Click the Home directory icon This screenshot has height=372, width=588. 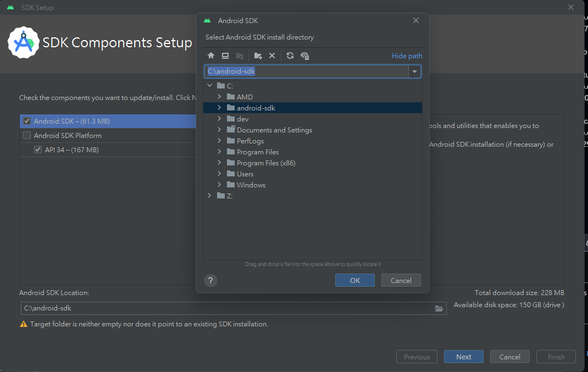[211, 55]
